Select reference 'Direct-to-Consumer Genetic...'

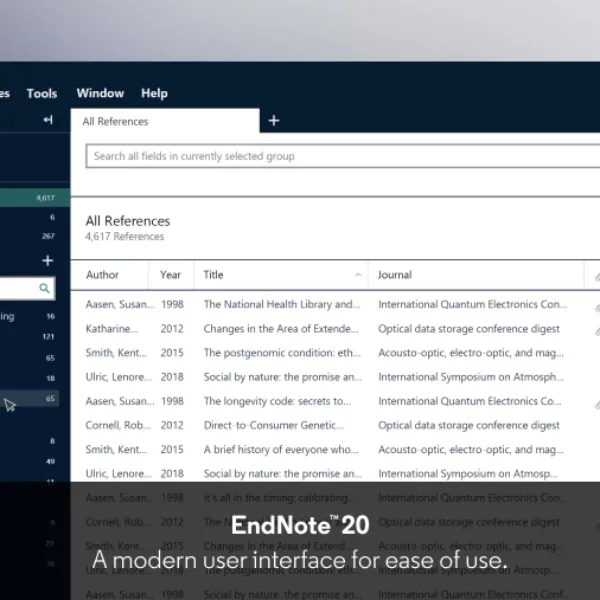click(x=274, y=425)
